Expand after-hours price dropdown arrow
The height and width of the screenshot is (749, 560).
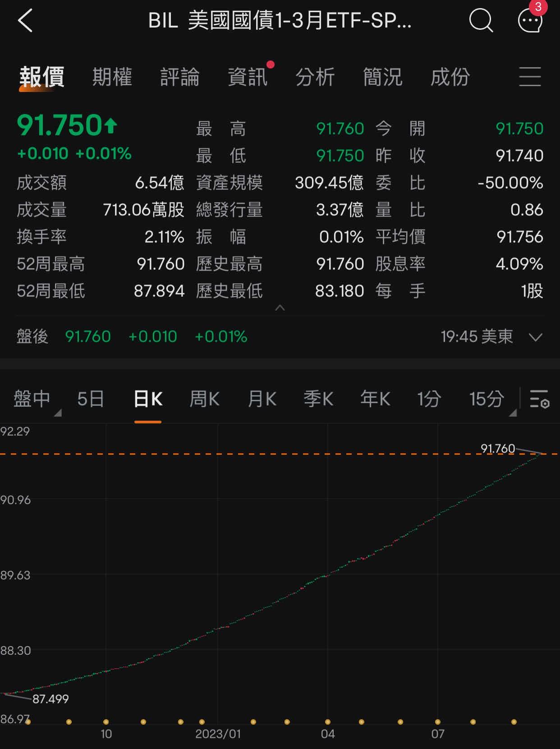tap(535, 337)
